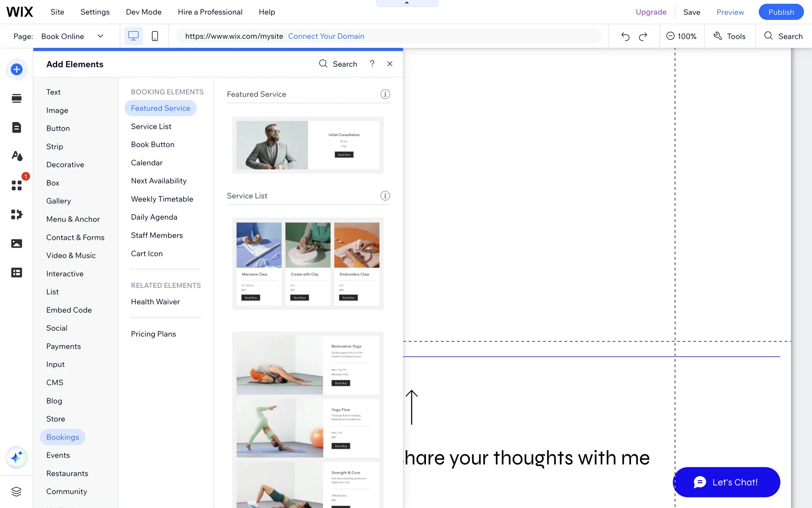
Task: Open the Site Design icon in sidebar
Action: 16,156
